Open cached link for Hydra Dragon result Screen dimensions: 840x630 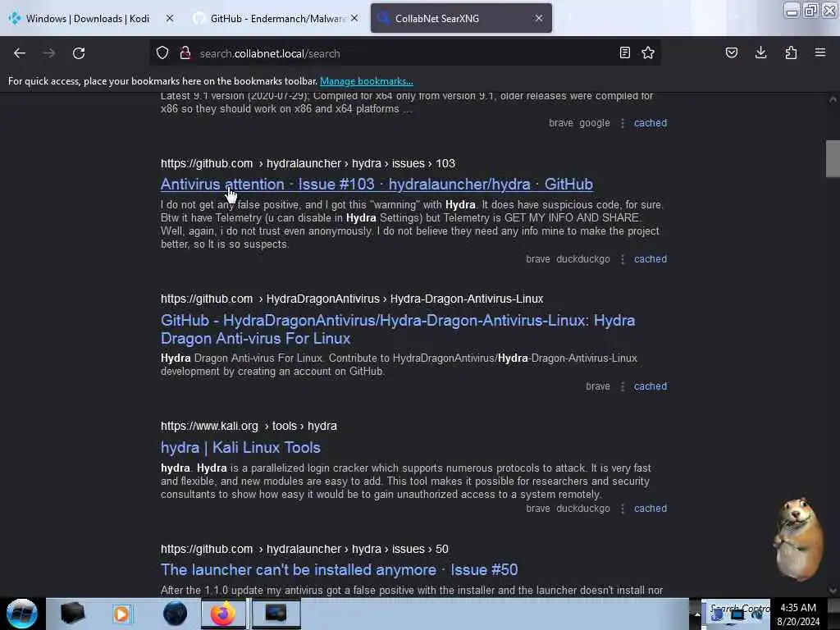[x=651, y=386]
